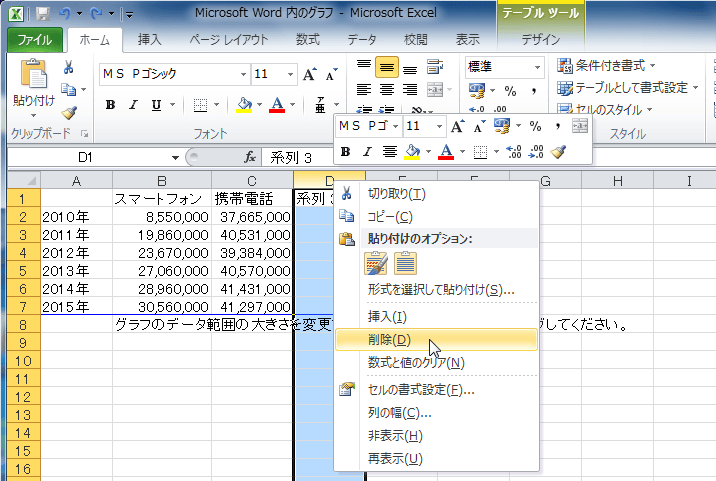Choose 列の幅(C) from context menu
This screenshot has height=481, width=716.
point(436,412)
